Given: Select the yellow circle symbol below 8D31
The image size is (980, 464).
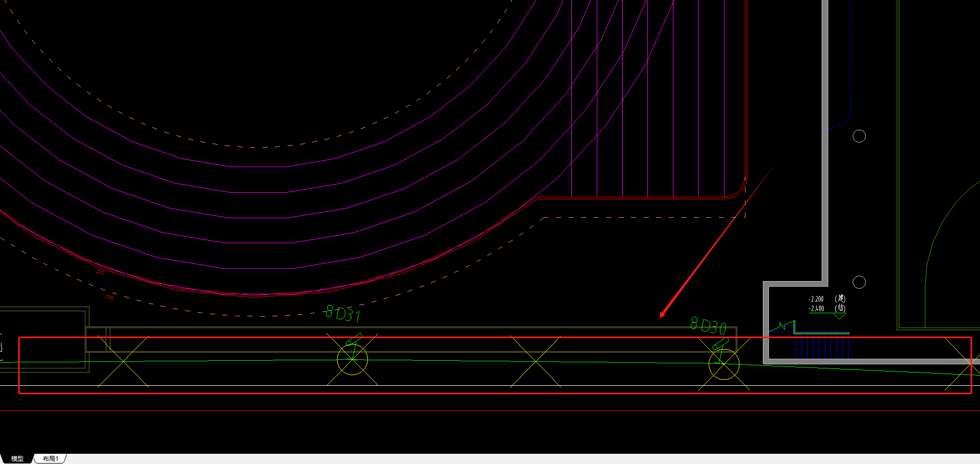Looking at the screenshot, I should click(353, 360).
